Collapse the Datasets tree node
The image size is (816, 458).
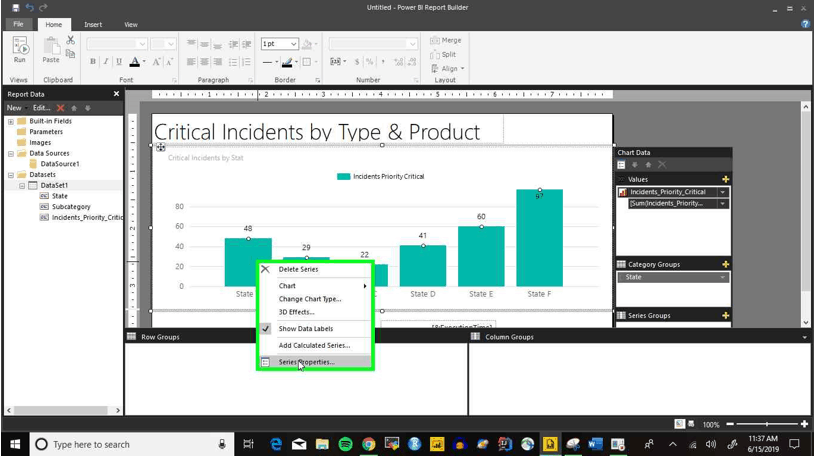click(10, 175)
